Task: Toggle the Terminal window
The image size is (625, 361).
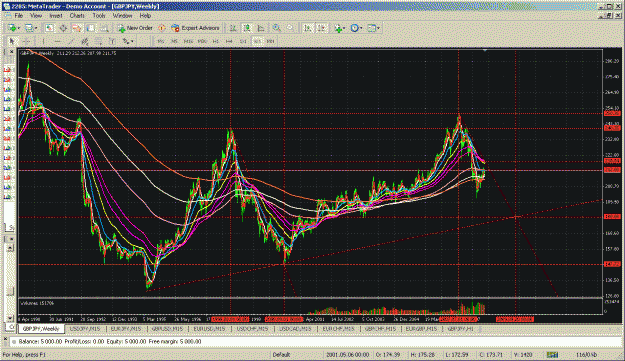Action: (90, 28)
